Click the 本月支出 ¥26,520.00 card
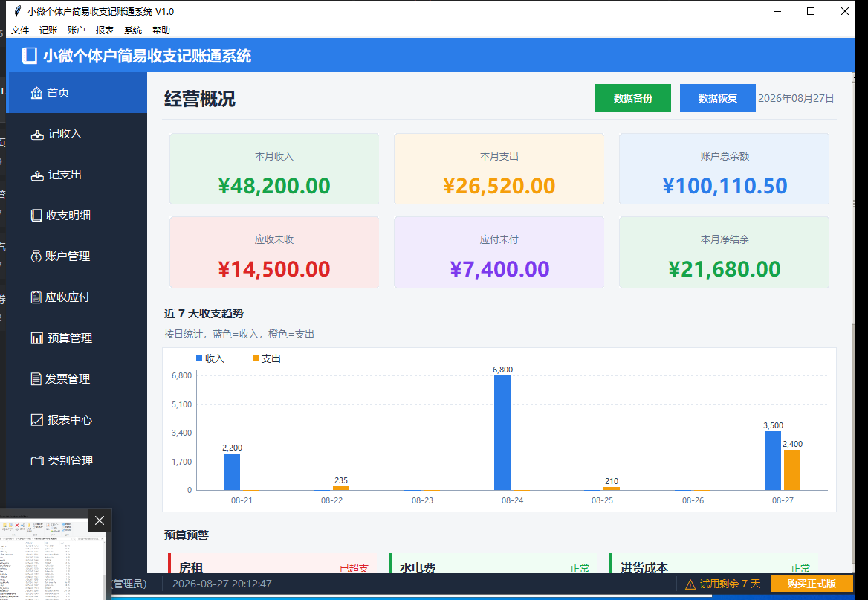Image resolution: width=868 pixels, height=600 pixels. (x=499, y=169)
